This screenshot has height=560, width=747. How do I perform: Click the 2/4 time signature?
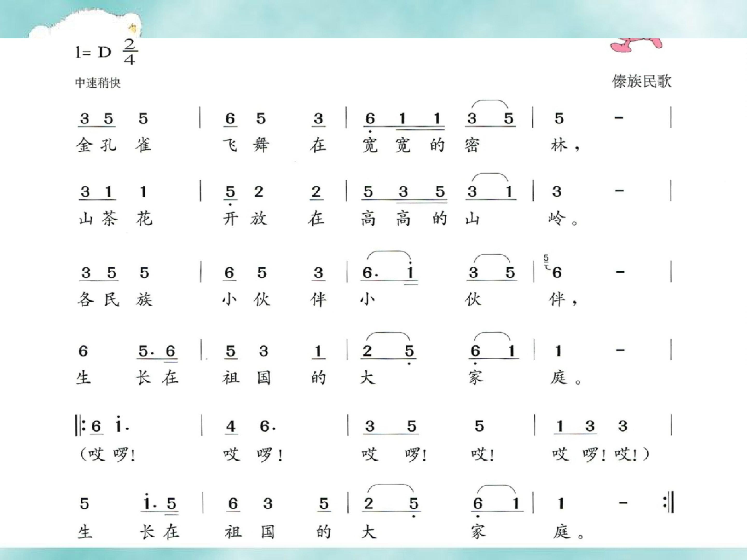130,52
